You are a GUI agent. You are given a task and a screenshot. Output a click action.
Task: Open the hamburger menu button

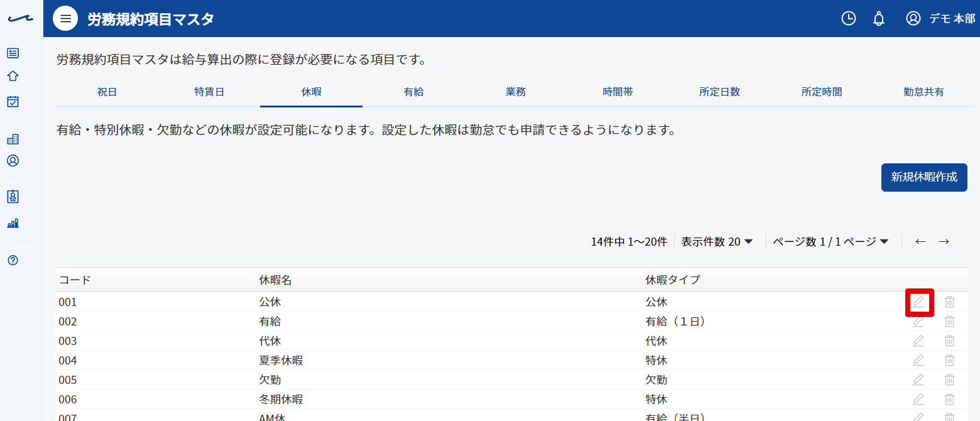[65, 19]
